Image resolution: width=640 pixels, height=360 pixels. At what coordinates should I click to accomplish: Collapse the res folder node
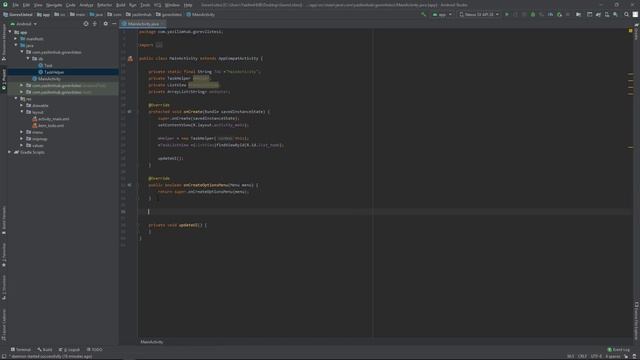point(16,99)
